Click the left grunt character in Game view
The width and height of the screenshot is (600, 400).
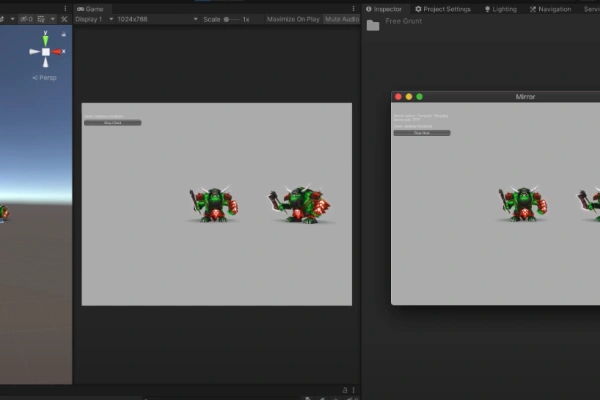[213, 204]
